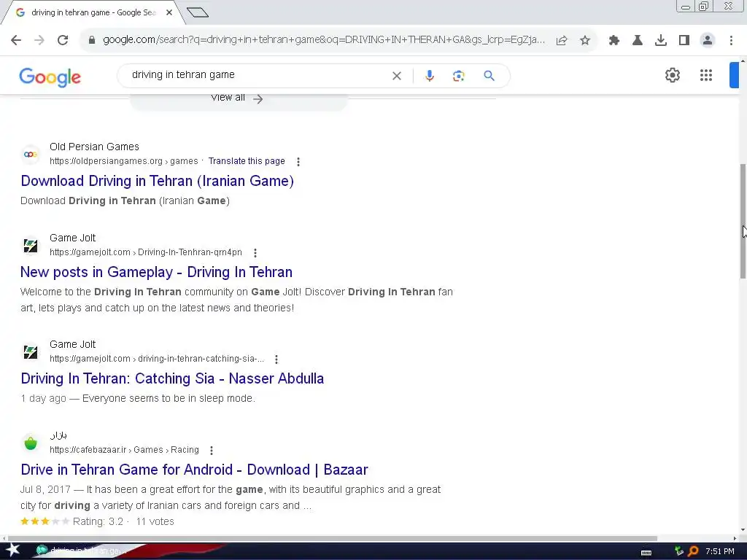Open the Downloads tray icon
The height and width of the screenshot is (560, 747).
pos(661,41)
